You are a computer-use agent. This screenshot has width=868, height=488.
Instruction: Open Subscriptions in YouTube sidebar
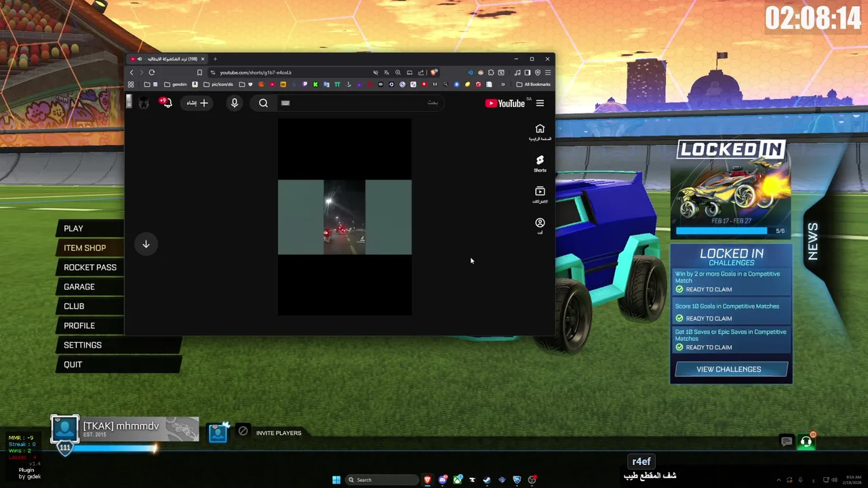pyautogui.click(x=540, y=195)
